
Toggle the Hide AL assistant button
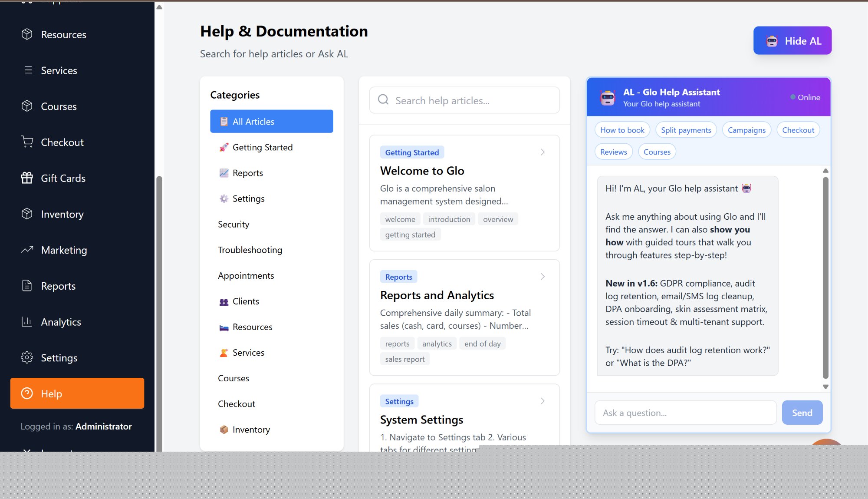tap(792, 40)
